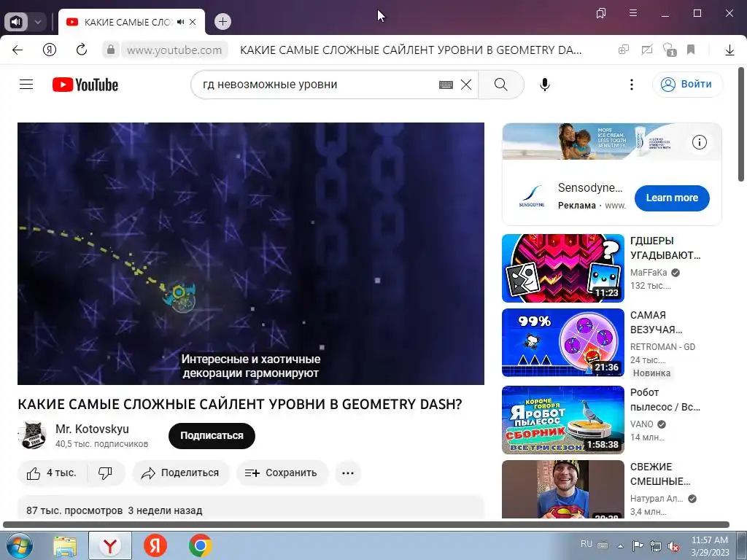This screenshot has height=560, width=747.
Task: Submit search with magnifier button
Action: tap(500, 85)
